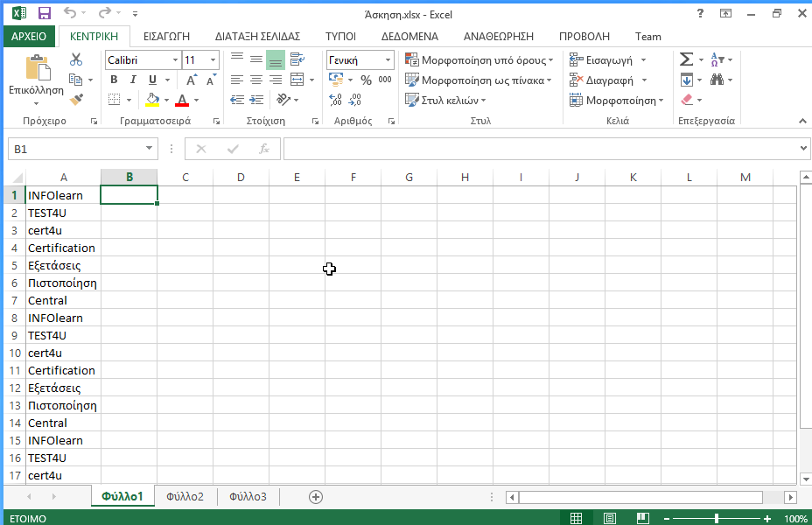The width and height of the screenshot is (812, 525).
Task: Select cell A4 containing Certification
Action: (x=63, y=248)
